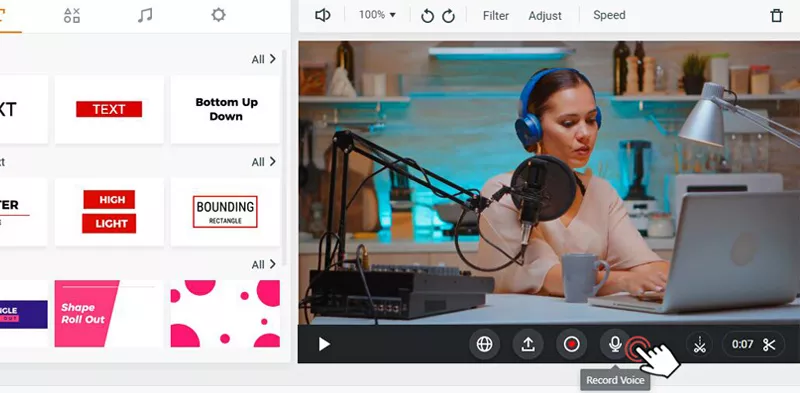
Task: Click the Record Voice microphone button
Action: pyautogui.click(x=615, y=345)
